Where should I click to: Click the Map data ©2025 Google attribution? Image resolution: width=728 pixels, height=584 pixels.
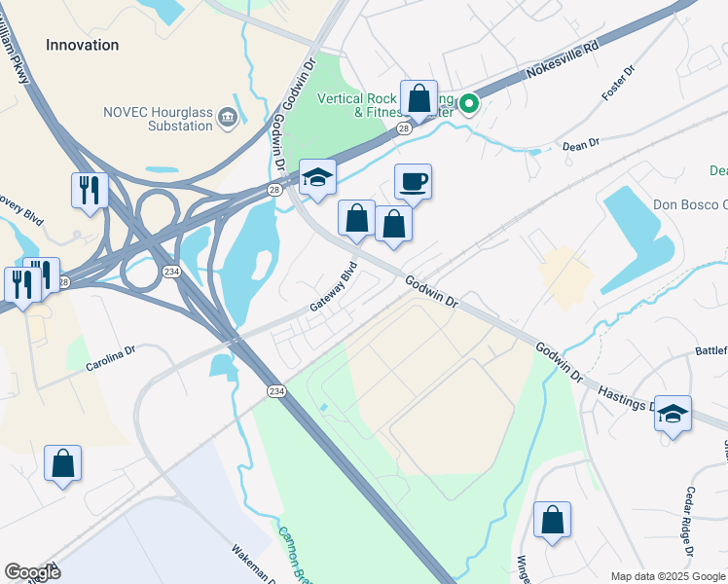[x=668, y=577]
